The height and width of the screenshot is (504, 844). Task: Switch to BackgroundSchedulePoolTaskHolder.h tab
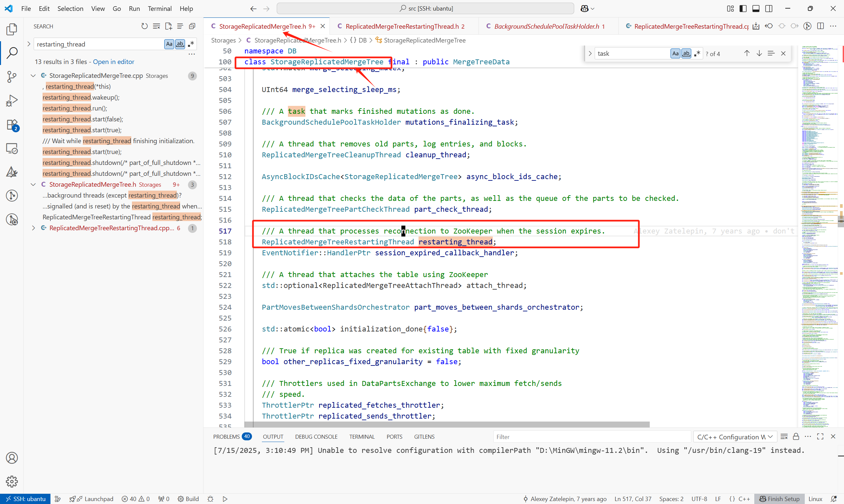pyautogui.click(x=549, y=26)
